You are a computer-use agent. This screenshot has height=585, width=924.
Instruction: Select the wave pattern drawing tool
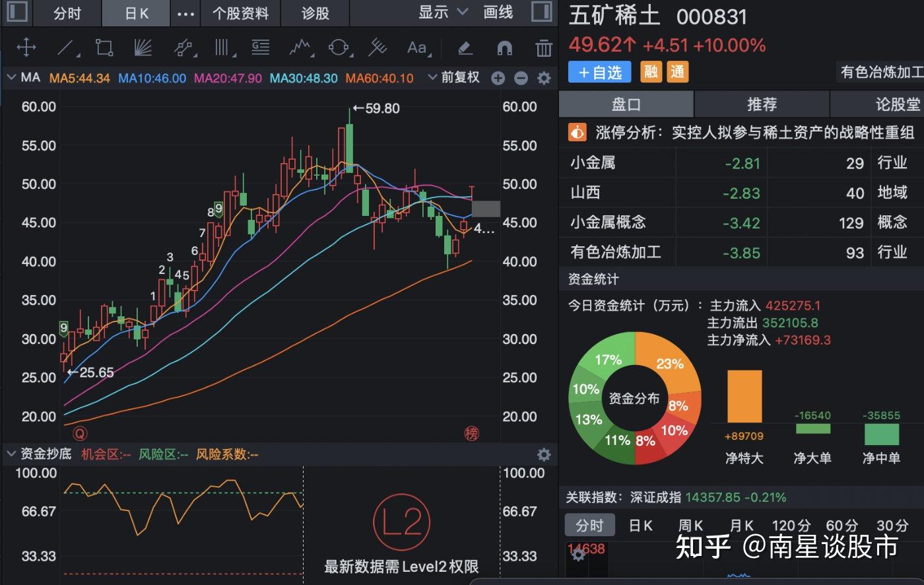300,48
